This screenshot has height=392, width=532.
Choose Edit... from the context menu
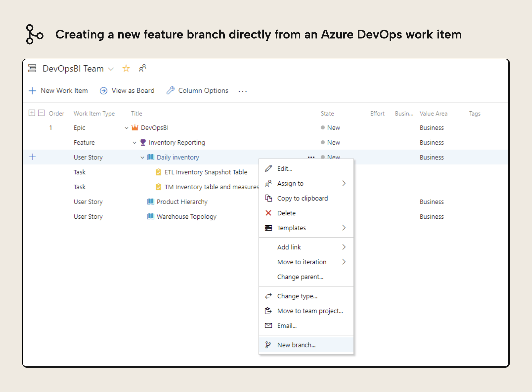coord(306,169)
